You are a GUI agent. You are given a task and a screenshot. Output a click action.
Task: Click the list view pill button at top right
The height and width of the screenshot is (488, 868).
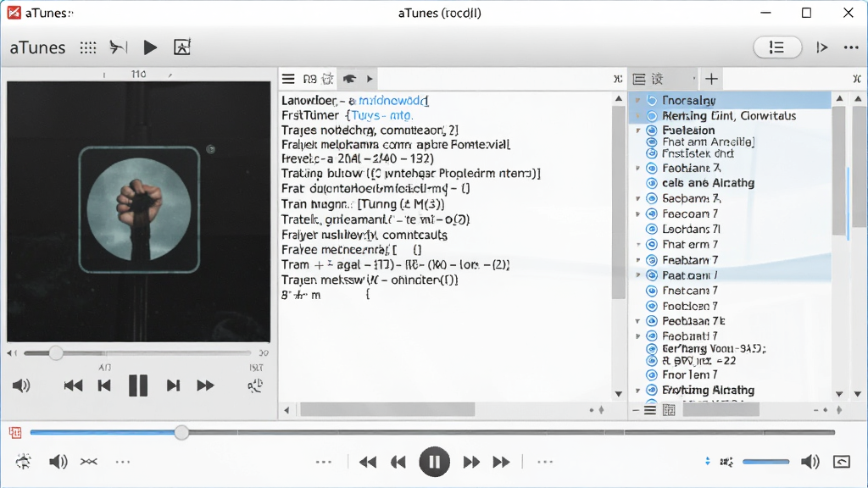pos(777,47)
